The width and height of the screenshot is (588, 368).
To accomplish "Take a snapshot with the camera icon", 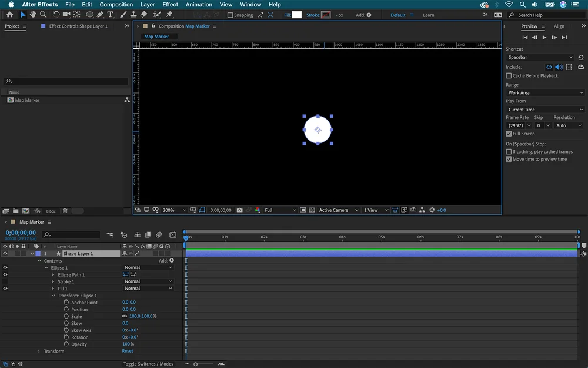I will (x=239, y=210).
